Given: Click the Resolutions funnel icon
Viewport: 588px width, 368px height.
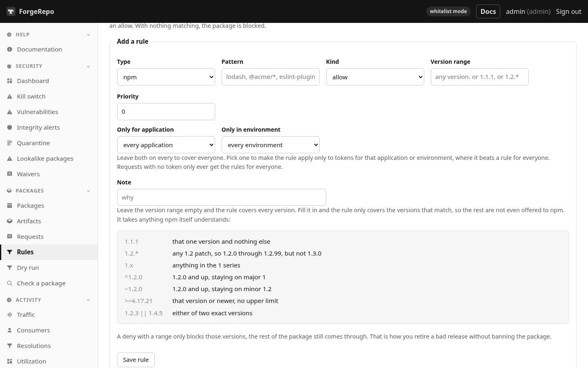Looking at the screenshot, I should (9, 346).
